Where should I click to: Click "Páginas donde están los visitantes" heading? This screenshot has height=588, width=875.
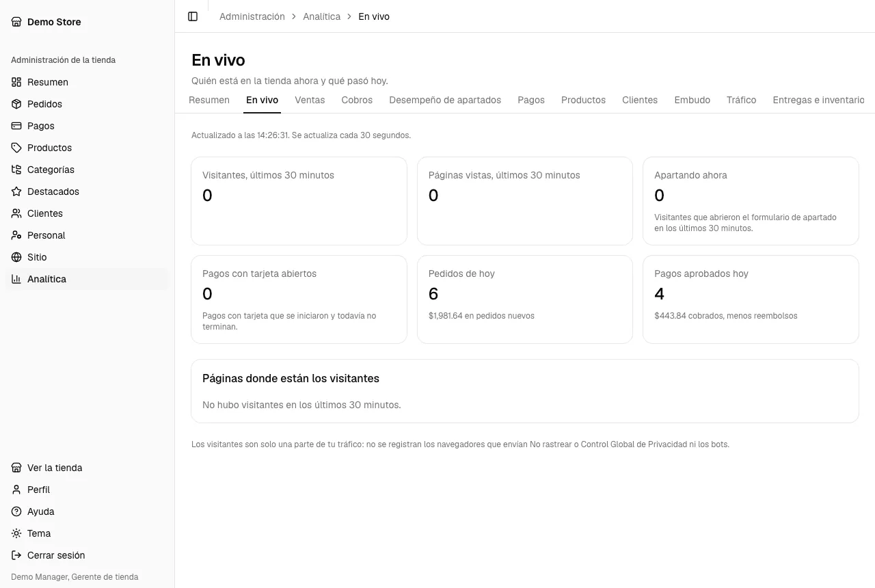[x=291, y=379]
